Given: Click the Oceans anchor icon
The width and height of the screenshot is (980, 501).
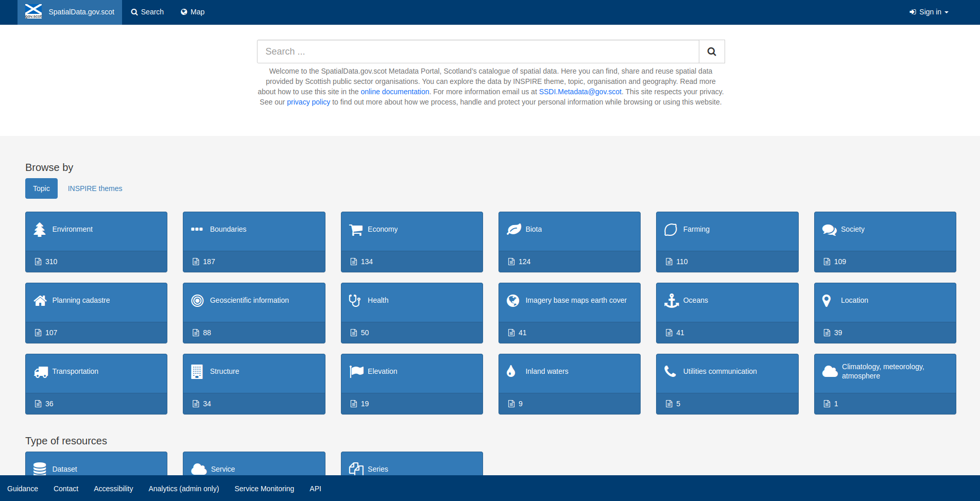Looking at the screenshot, I should click(672, 301).
